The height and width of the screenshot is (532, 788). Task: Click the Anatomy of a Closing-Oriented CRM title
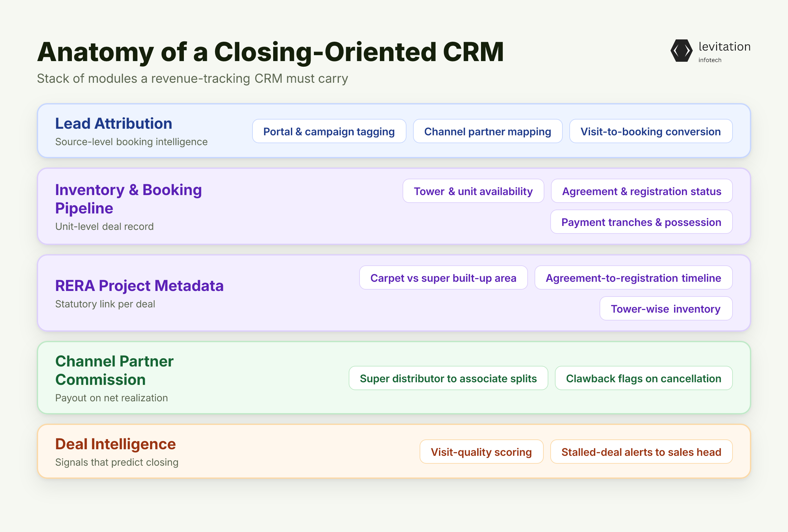click(x=270, y=52)
